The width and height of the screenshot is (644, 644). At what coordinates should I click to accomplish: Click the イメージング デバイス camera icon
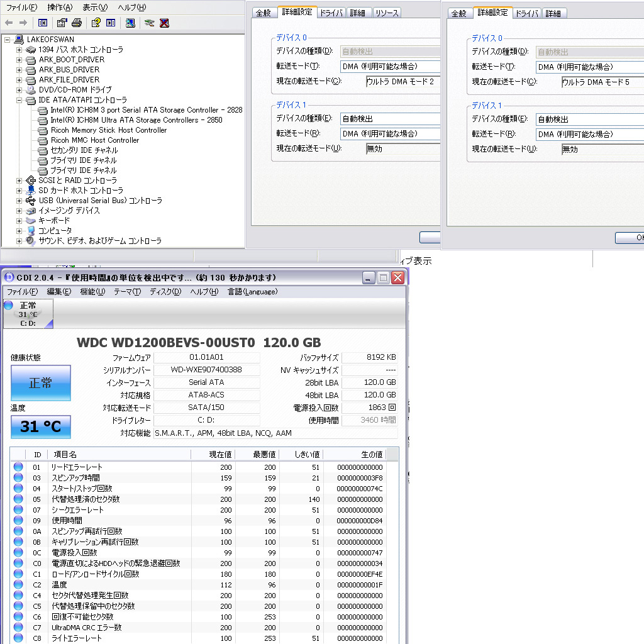pos(31,211)
